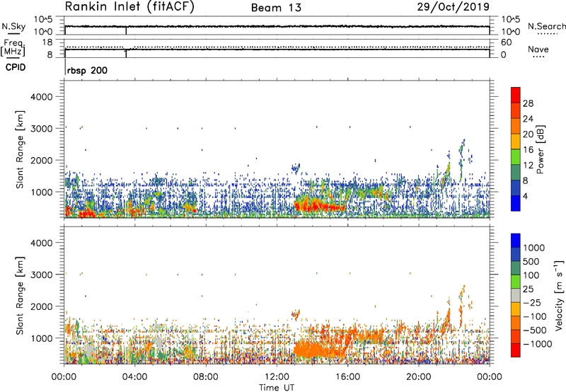Pick the red bottom segment of velocity colorbar
Viewport: 566px width, 392px height.
[x=516, y=350]
